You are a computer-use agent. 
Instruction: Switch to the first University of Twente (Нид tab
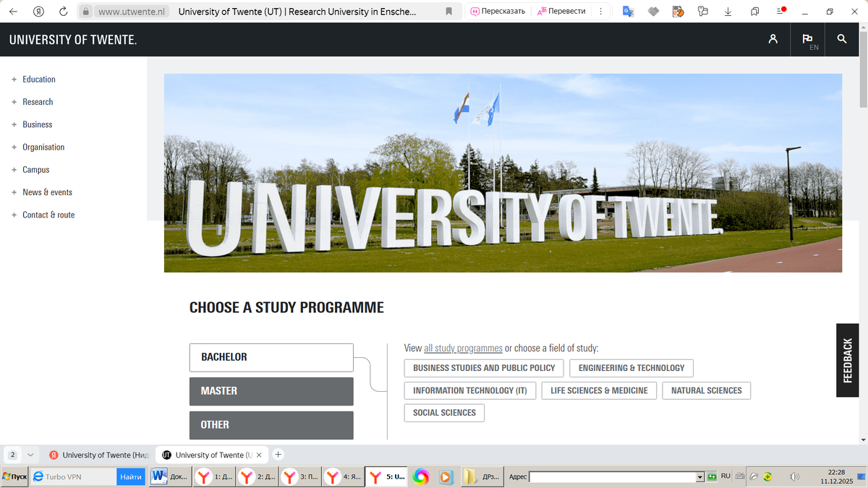(x=98, y=455)
